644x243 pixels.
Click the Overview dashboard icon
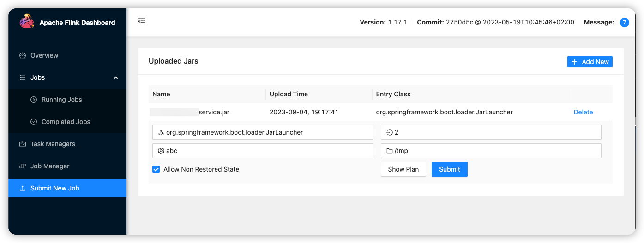(23, 55)
